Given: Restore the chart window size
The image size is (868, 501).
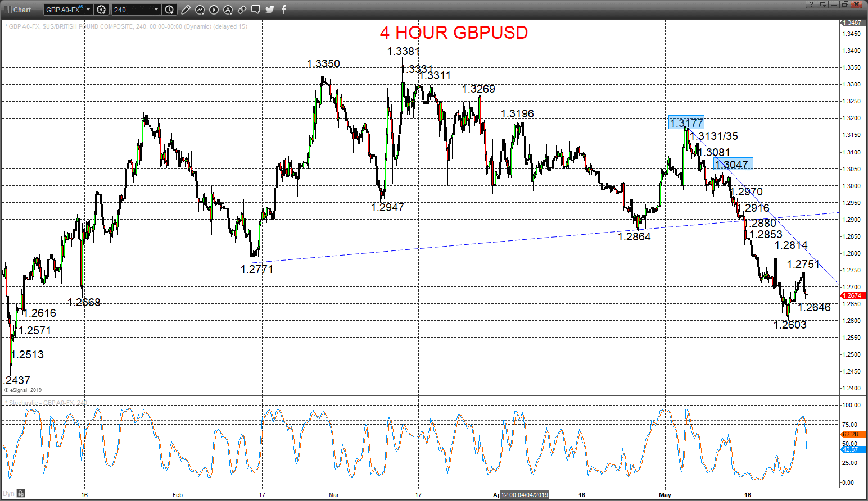Looking at the screenshot, I should pos(845,4).
